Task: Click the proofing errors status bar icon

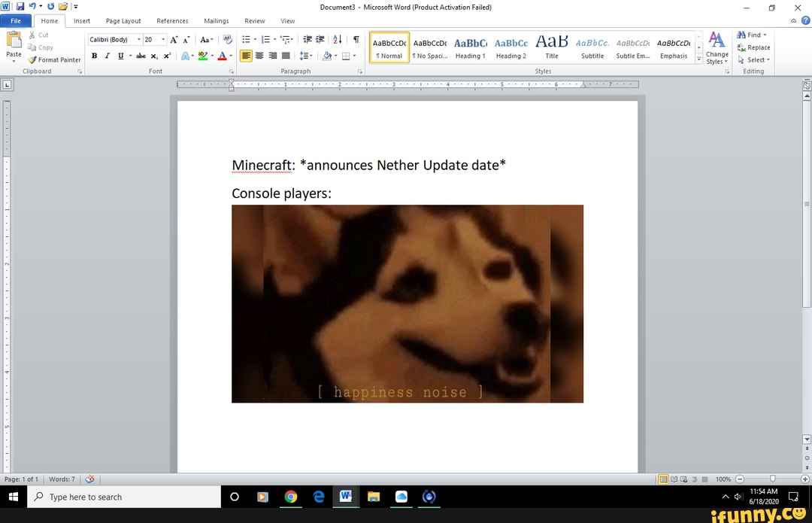Action: coord(90,479)
